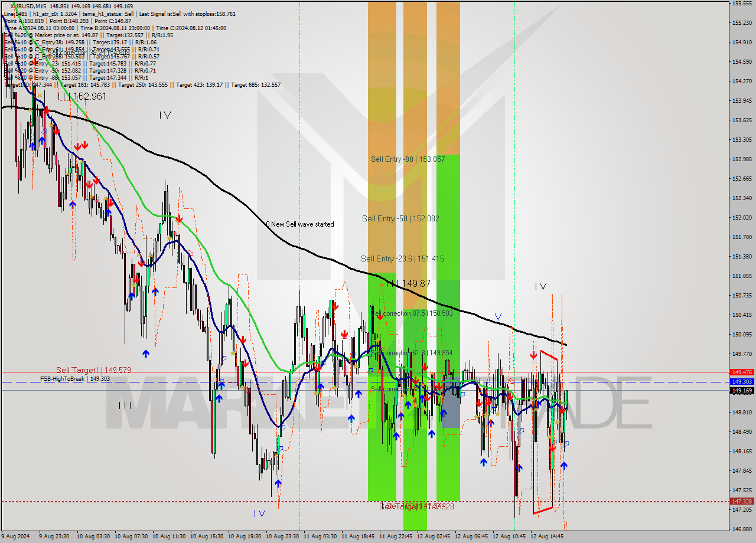Click 152.985 on the price axis
The width and height of the screenshot is (756, 543).
click(742, 159)
